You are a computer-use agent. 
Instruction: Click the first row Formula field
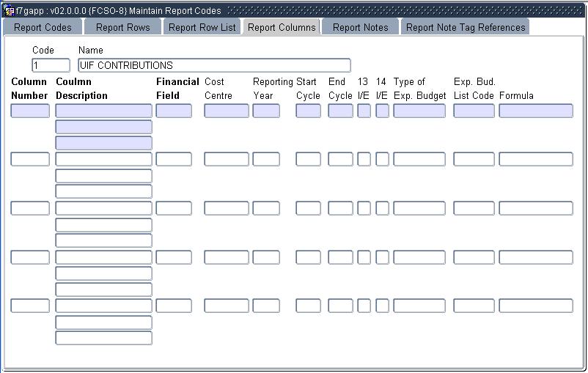[536, 111]
